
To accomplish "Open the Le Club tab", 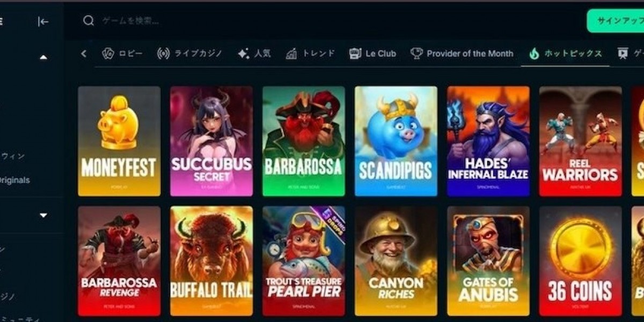I will [372, 53].
